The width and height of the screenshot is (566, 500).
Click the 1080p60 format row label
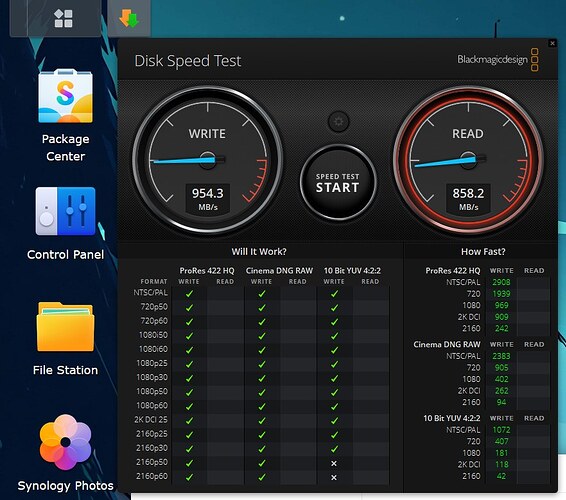click(152, 405)
